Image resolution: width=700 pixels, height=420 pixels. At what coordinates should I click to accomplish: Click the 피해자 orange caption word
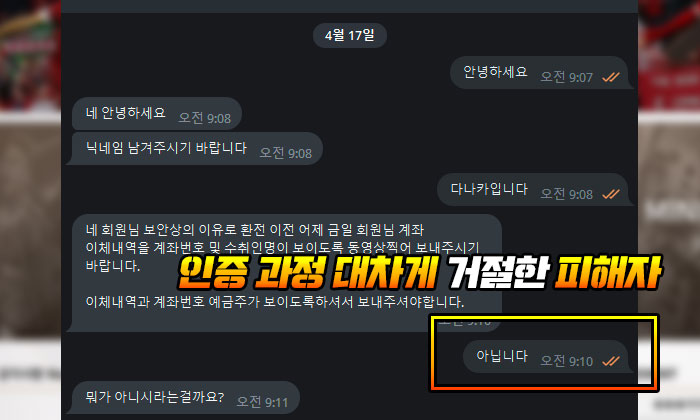pos(608,272)
